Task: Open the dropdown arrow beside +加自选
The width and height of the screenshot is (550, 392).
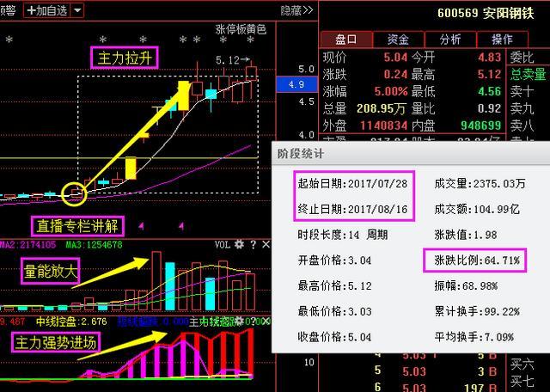Action: point(77,10)
